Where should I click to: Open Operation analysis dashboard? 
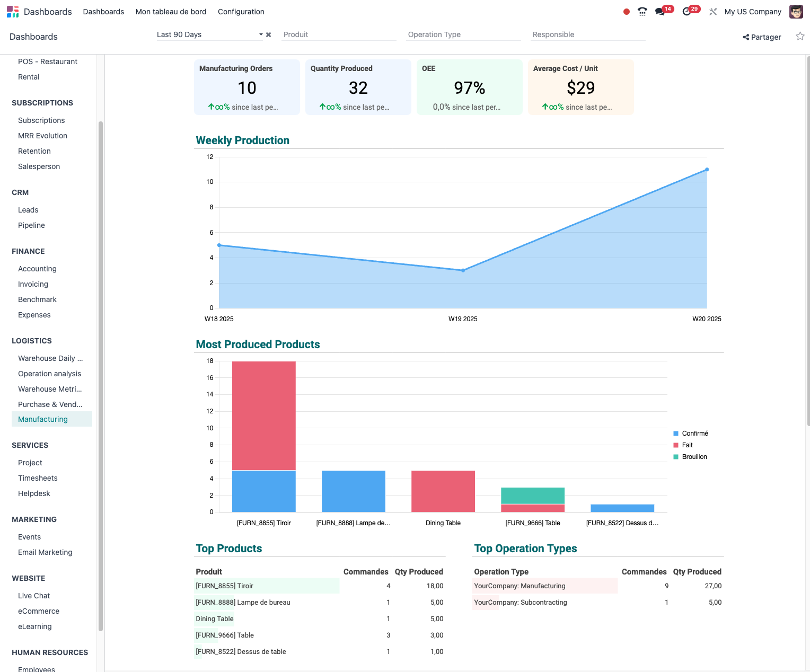[x=50, y=374]
